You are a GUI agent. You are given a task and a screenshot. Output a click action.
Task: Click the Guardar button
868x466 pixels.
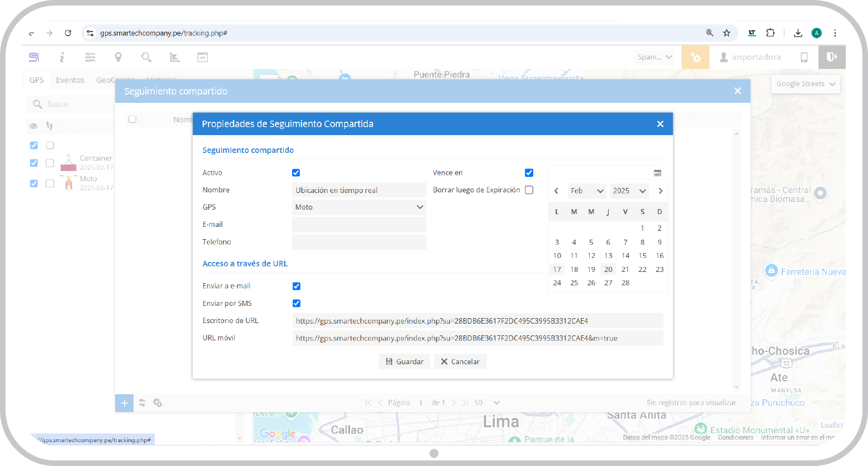click(x=405, y=361)
